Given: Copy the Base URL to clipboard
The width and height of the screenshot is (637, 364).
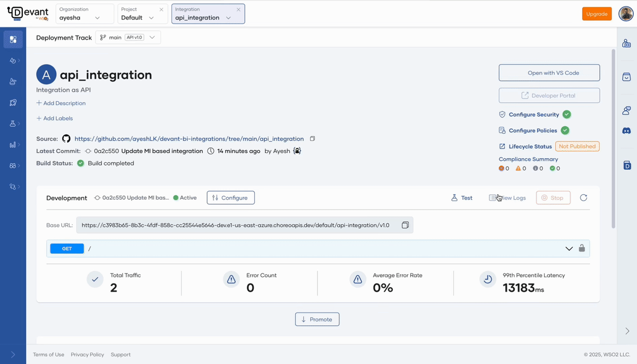Looking at the screenshot, I should pos(405,225).
